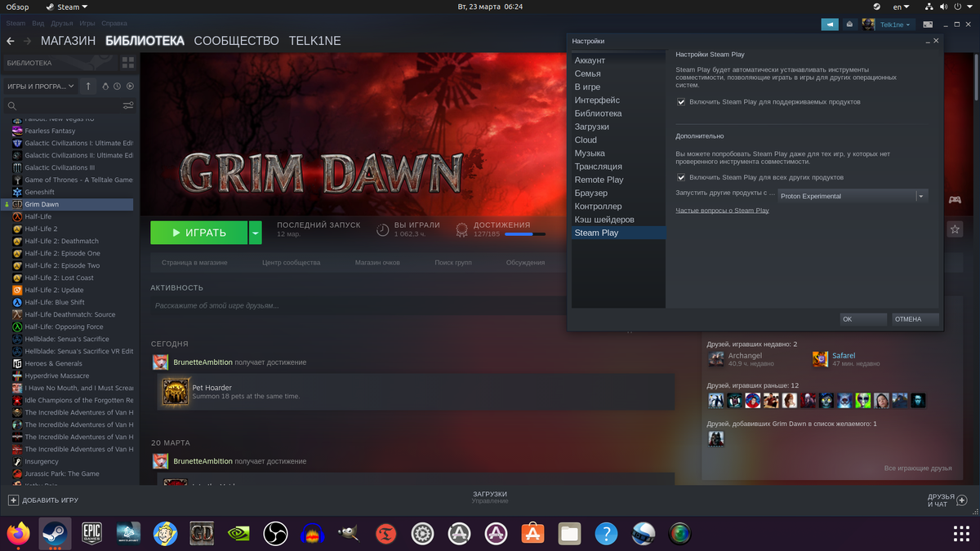Image resolution: width=980 pixels, height=551 pixels.
Task: Switch Steam to Big Picture mode
Action: pyautogui.click(x=926, y=24)
